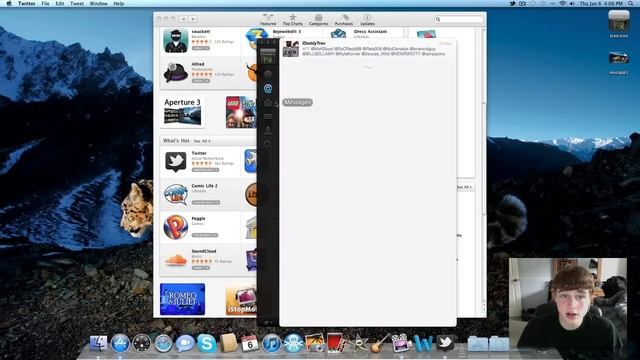Open Safari from the Dock
Image resolution: width=640 pixels, height=360 pixels.
[x=163, y=343]
